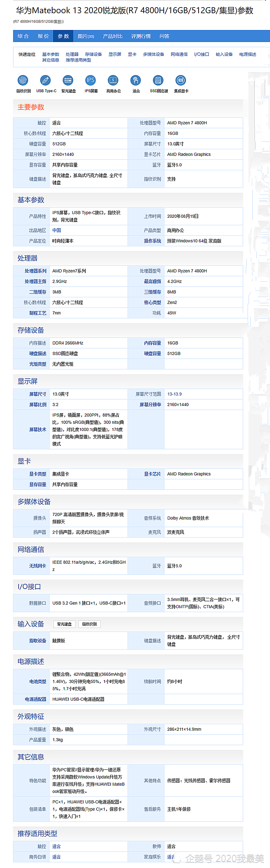270x868 pixels.
Task: Click the 约8小时 battery life value
Action: 174,682
